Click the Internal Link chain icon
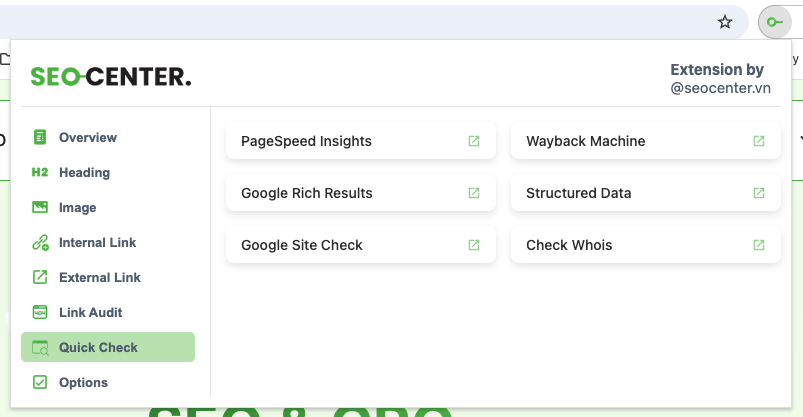Image resolution: width=803 pixels, height=417 pixels. click(40, 242)
